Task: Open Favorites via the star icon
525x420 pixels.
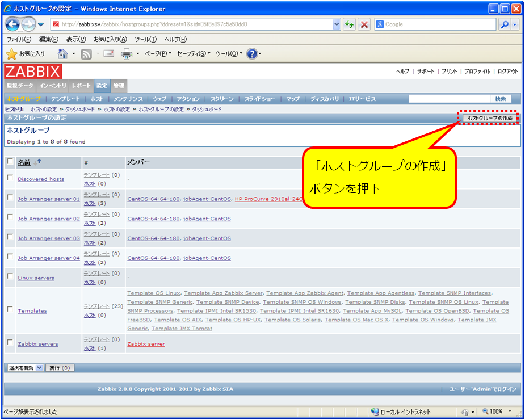Action: click(x=11, y=54)
